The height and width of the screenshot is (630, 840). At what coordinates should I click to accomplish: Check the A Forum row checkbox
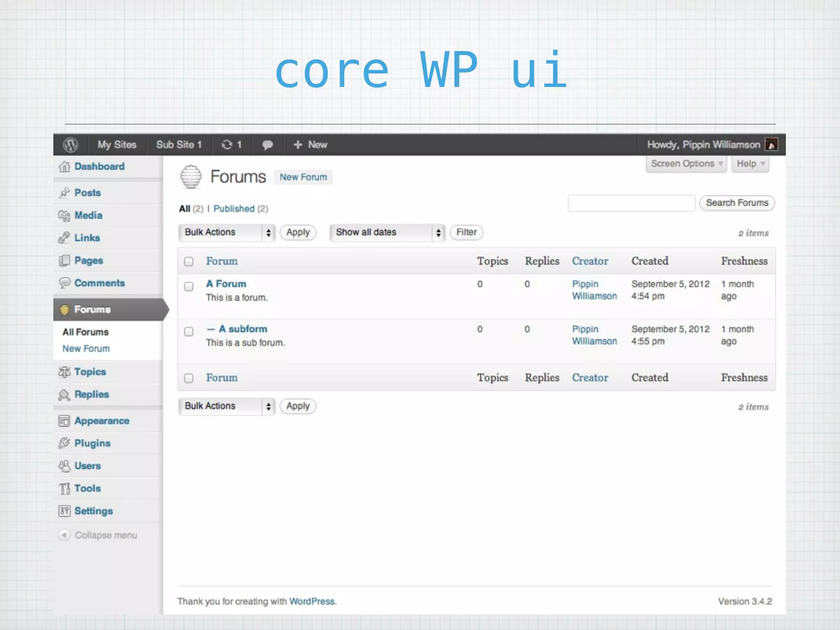pyautogui.click(x=189, y=286)
